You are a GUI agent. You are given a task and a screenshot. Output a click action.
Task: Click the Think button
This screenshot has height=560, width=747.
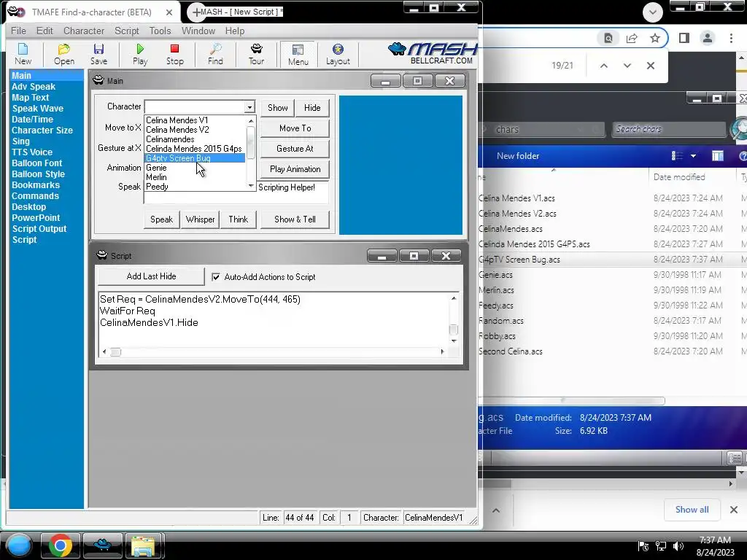pyautogui.click(x=239, y=219)
